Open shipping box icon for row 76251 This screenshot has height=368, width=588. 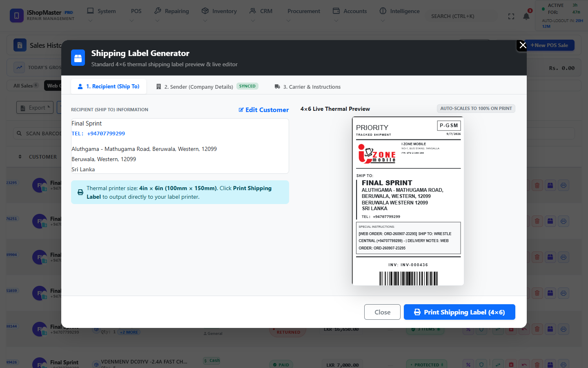550,221
